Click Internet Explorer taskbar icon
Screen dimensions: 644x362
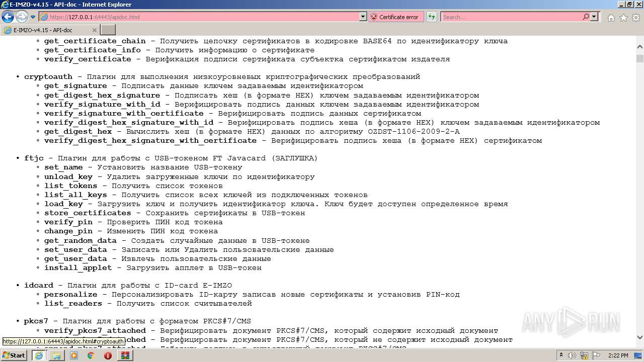[39, 355]
